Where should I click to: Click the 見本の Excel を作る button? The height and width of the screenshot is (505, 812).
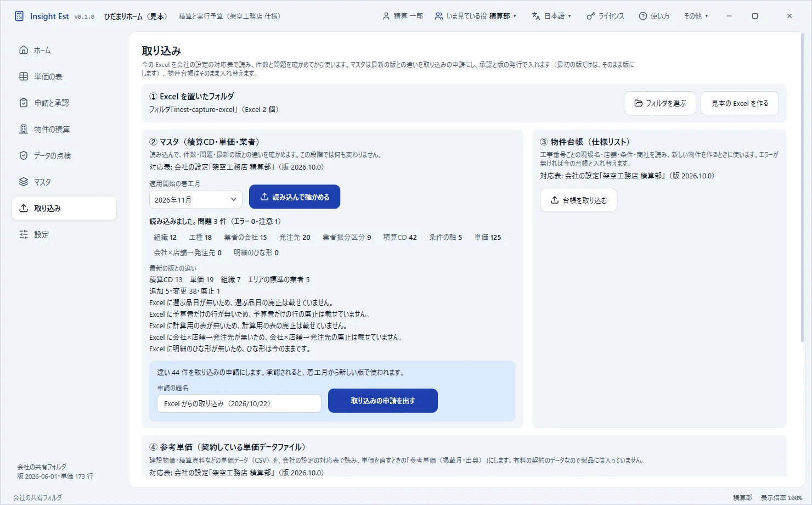click(740, 103)
